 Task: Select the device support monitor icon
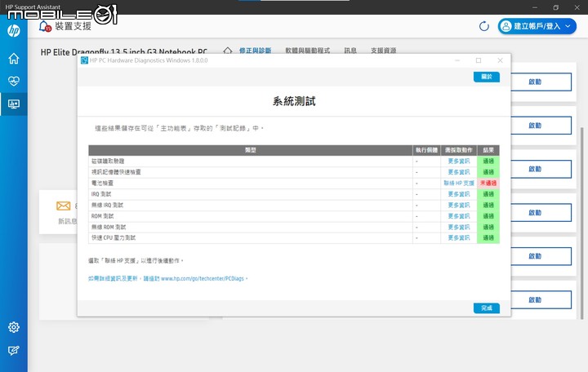point(14,104)
